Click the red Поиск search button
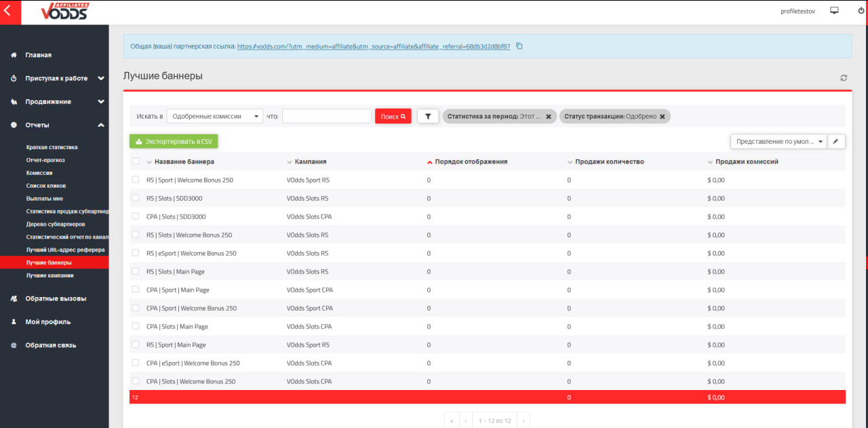Screen dimensions: 868x428 click(393, 117)
